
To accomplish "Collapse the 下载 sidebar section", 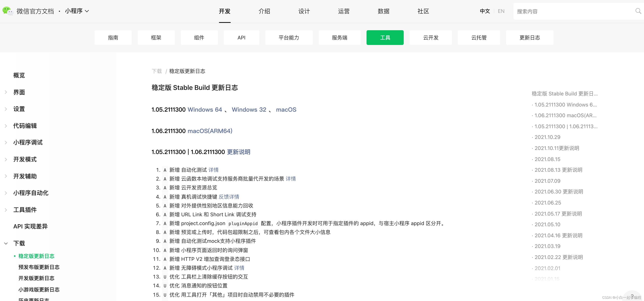I will (x=6, y=243).
